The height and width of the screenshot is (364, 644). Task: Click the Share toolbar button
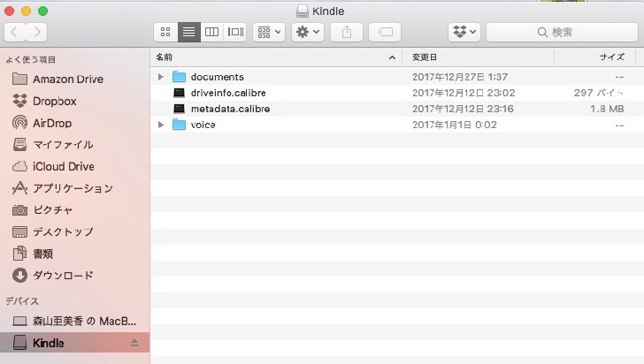pyautogui.click(x=347, y=32)
